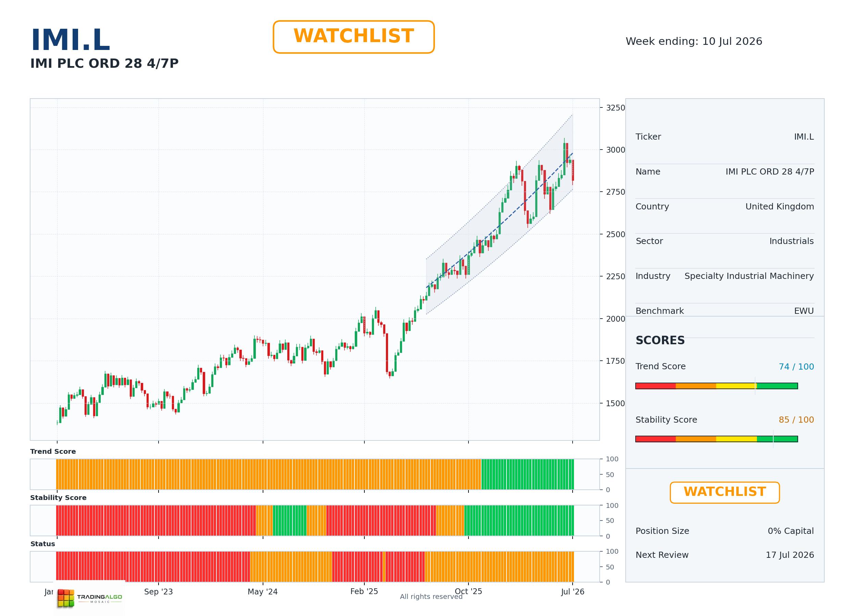Click the 1750 price axis label
Screen dimensions: 863x616
(x=615, y=361)
